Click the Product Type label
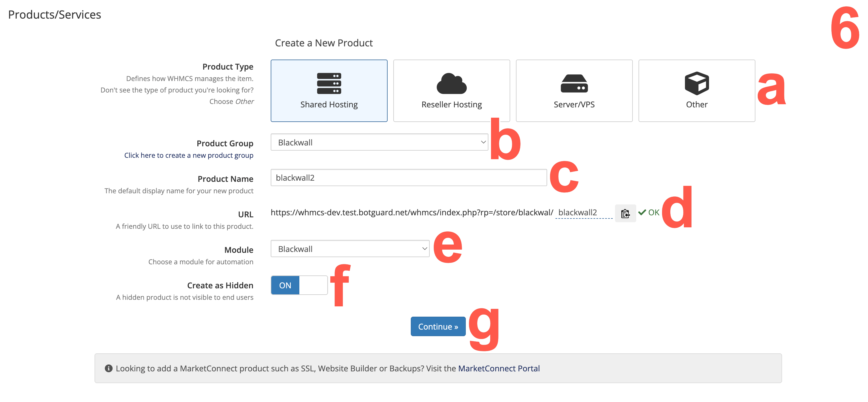Viewport: 868px width, 402px height. pos(228,66)
